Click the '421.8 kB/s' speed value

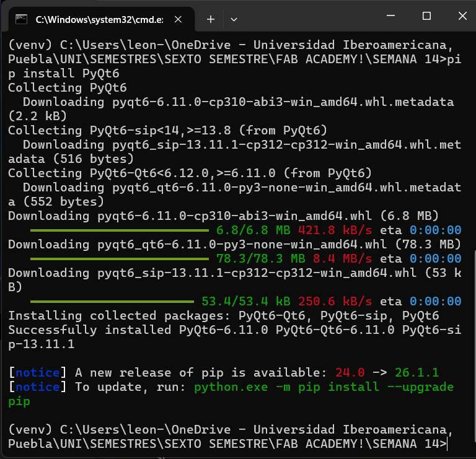pos(335,230)
